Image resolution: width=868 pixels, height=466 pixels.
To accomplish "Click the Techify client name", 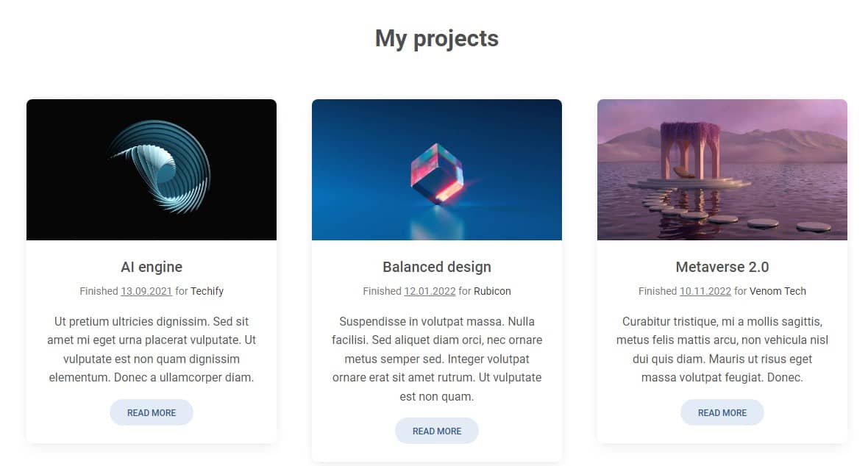I will (x=207, y=291).
